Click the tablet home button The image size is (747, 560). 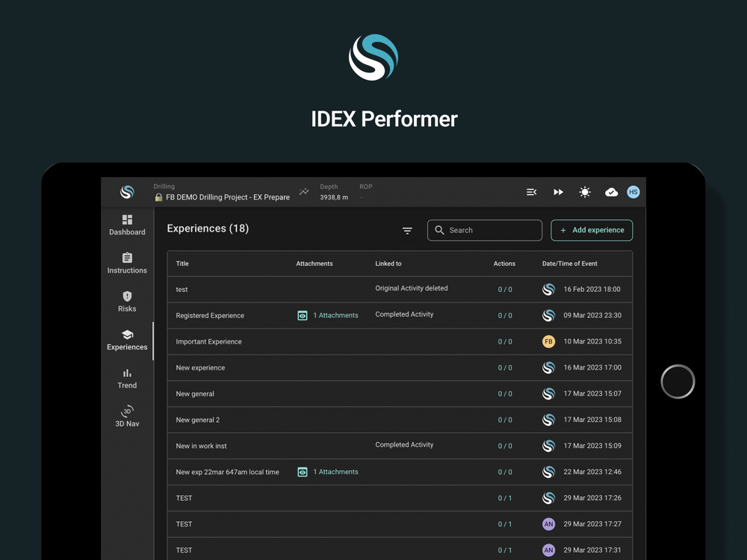point(678,382)
